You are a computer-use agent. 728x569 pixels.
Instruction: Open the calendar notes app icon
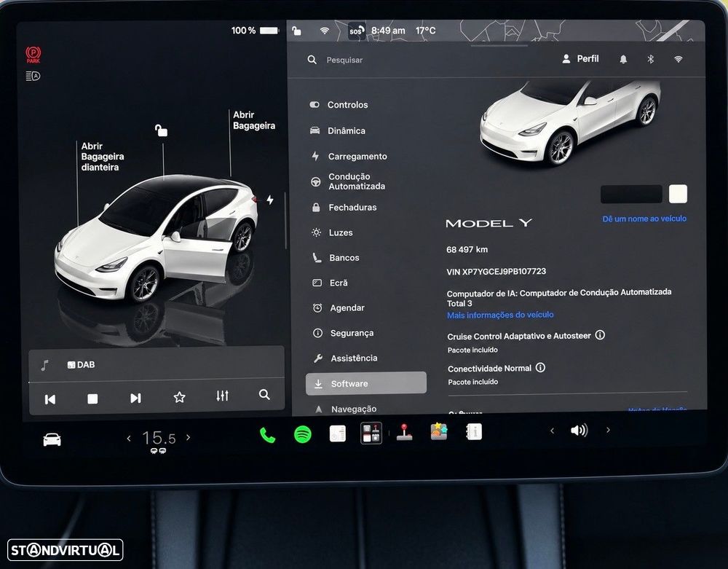[x=338, y=433]
